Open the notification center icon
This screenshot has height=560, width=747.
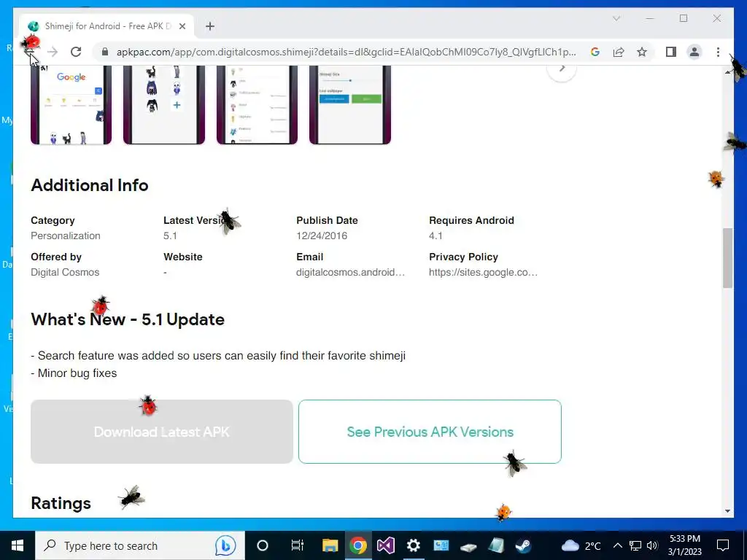point(723,545)
